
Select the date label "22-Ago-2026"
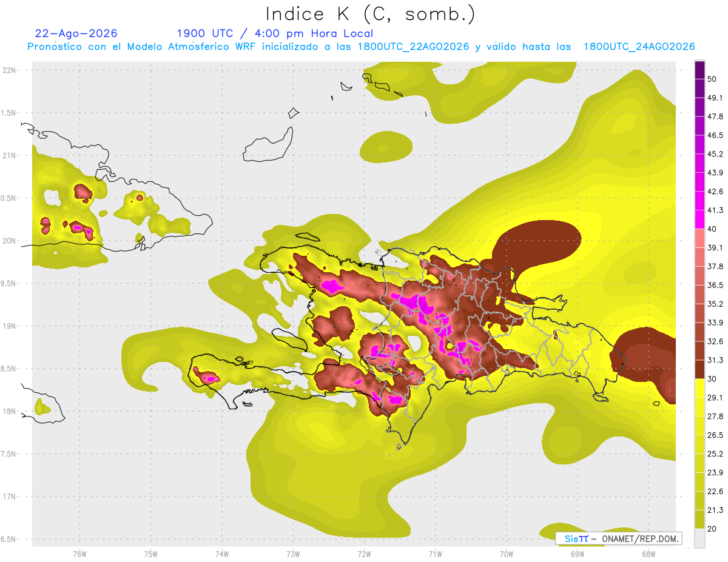[76, 33]
